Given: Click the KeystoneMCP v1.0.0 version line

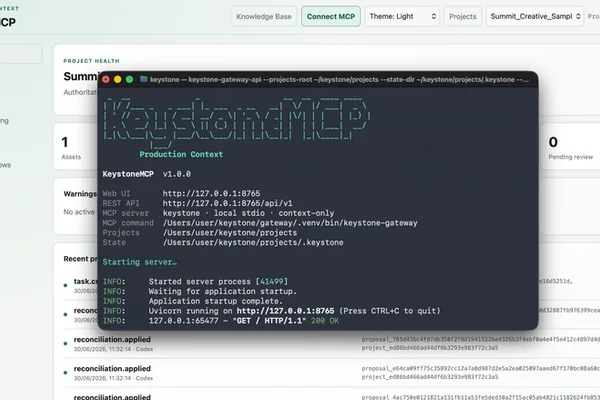Looking at the screenshot, I should pos(147,174).
